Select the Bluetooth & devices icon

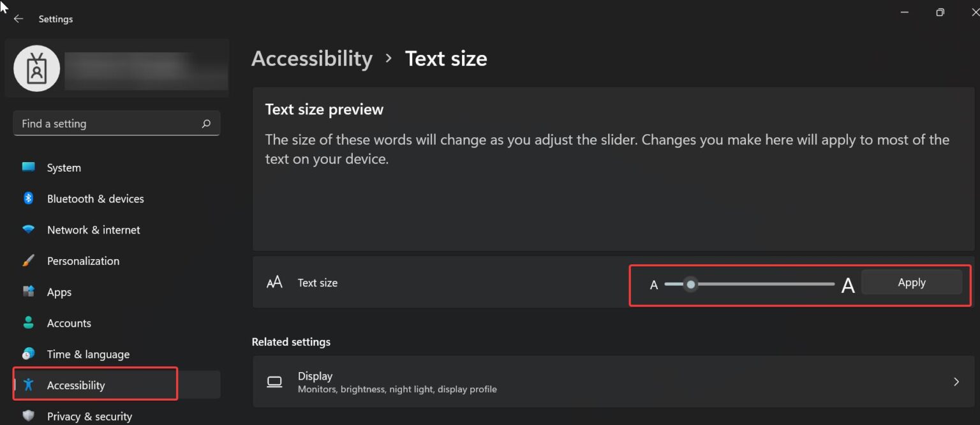[29, 198]
